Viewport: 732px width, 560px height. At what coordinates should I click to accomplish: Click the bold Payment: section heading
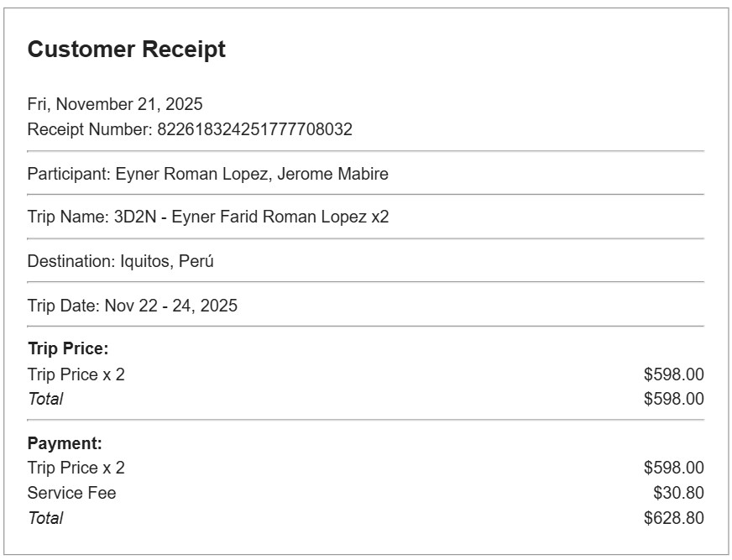point(65,443)
